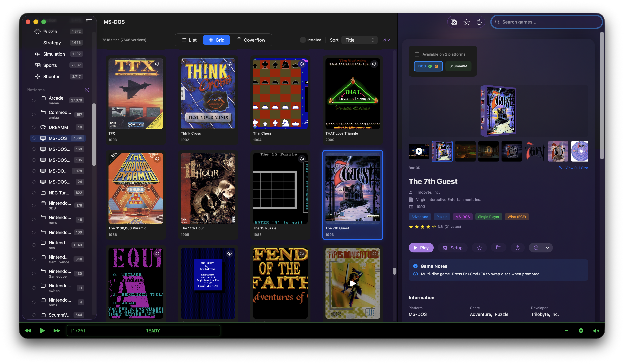Open the log list icon in the bottom status bar
624x364 pixels.
click(x=566, y=331)
